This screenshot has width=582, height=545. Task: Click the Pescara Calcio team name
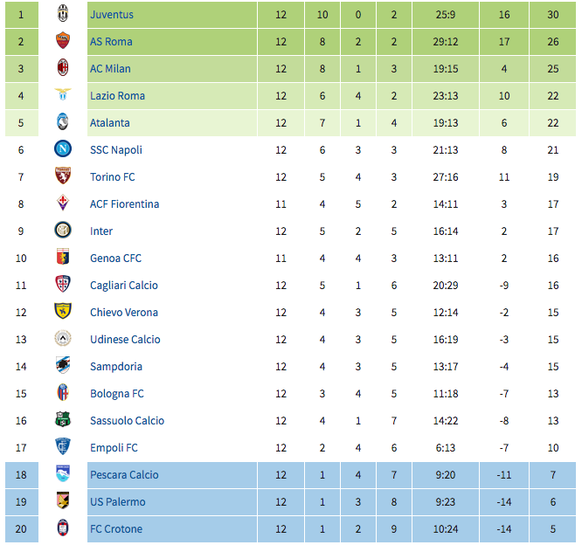pyautogui.click(x=124, y=475)
